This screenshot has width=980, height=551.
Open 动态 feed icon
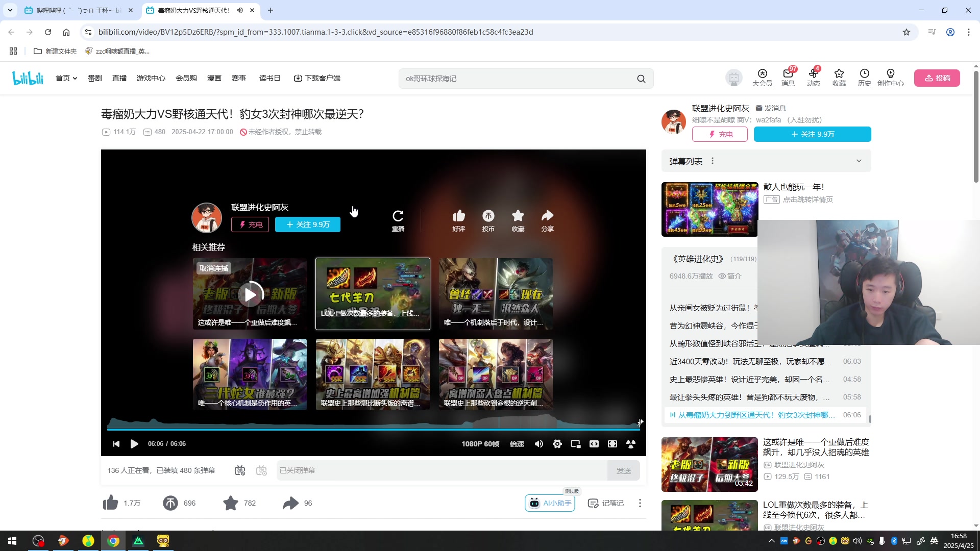coord(814,78)
